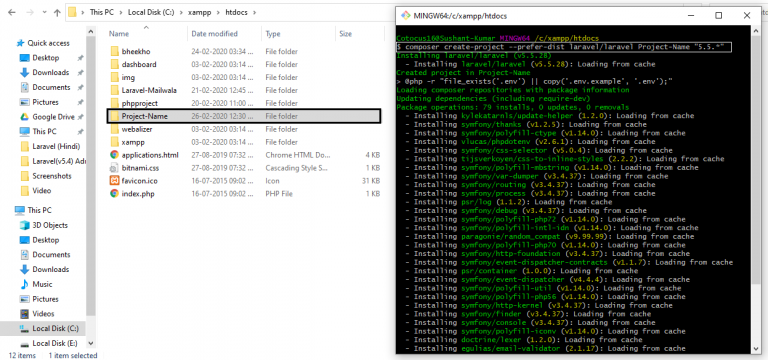Click the 3D Objects icon in sidebar
Screen dimensions: 768x360
24,225
